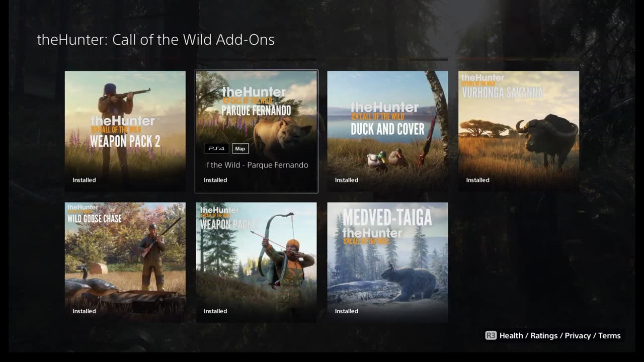Select the Parque Fernando add-on tile

point(257,131)
